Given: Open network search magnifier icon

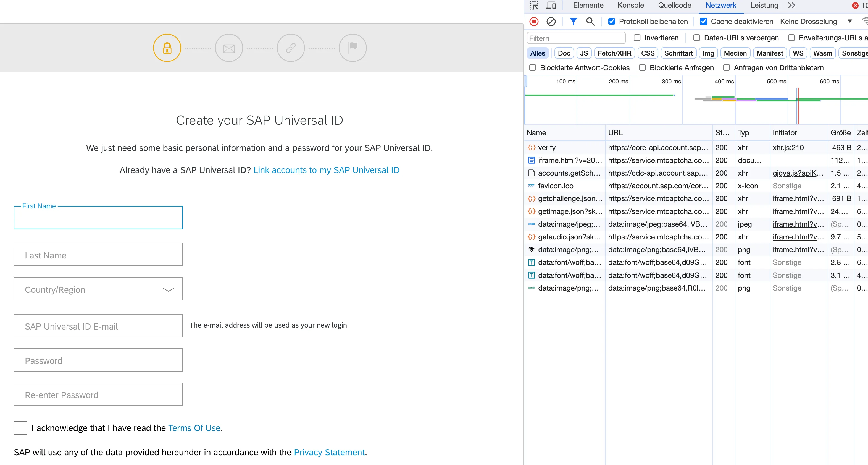Looking at the screenshot, I should pyautogui.click(x=590, y=22).
